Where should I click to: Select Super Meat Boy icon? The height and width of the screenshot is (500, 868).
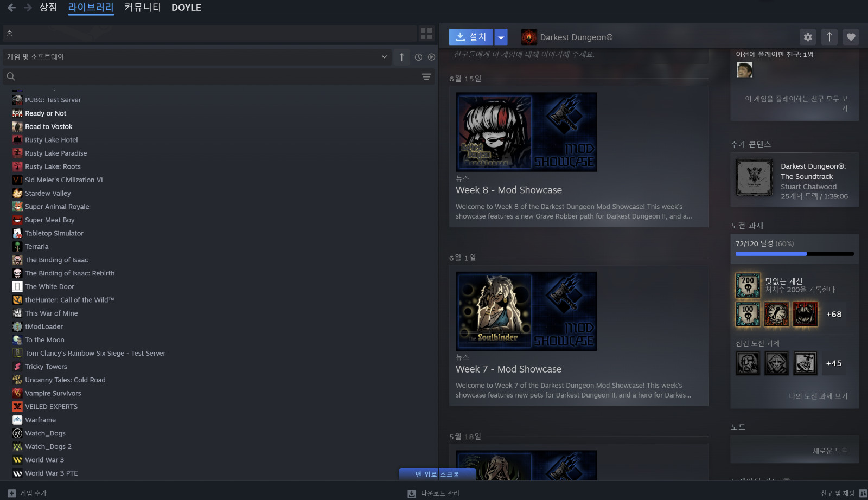point(17,220)
